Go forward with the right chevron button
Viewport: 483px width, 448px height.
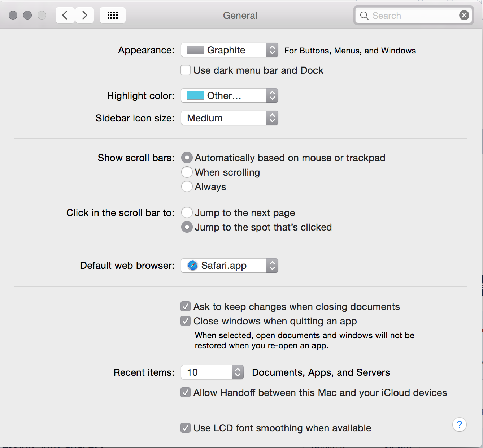(84, 15)
